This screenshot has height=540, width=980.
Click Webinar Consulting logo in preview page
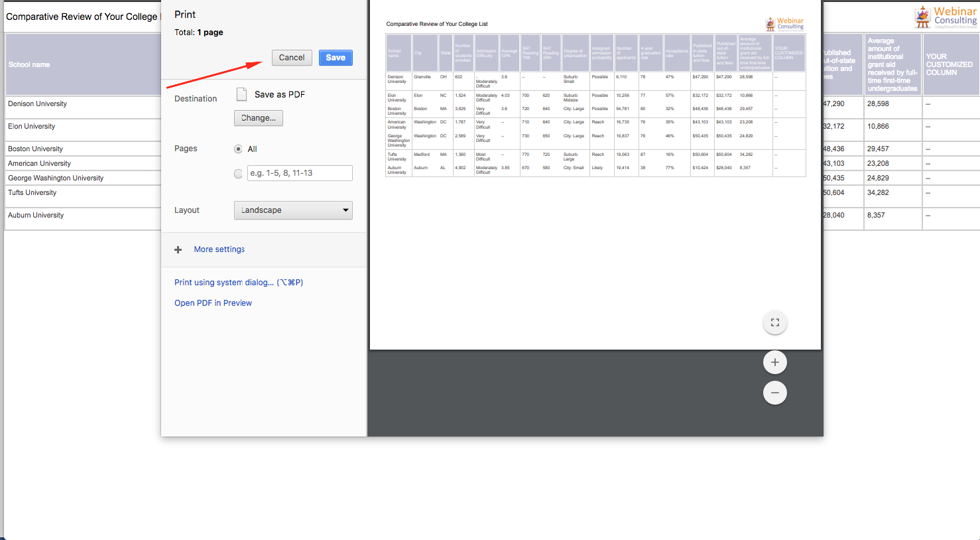pyautogui.click(x=784, y=24)
